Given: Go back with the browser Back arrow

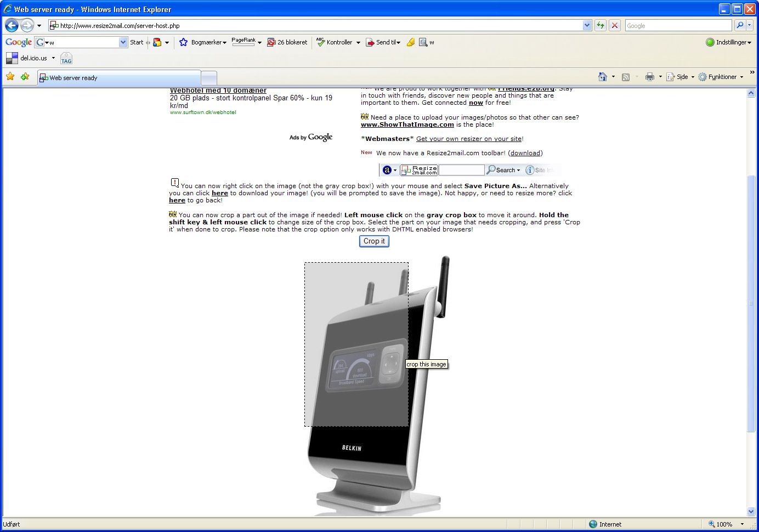Looking at the screenshot, I should coord(12,25).
